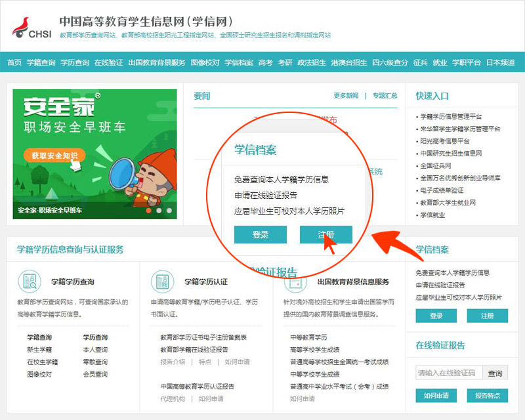
Task: Open the 高等学校学生成绩 link
Action: point(315,350)
